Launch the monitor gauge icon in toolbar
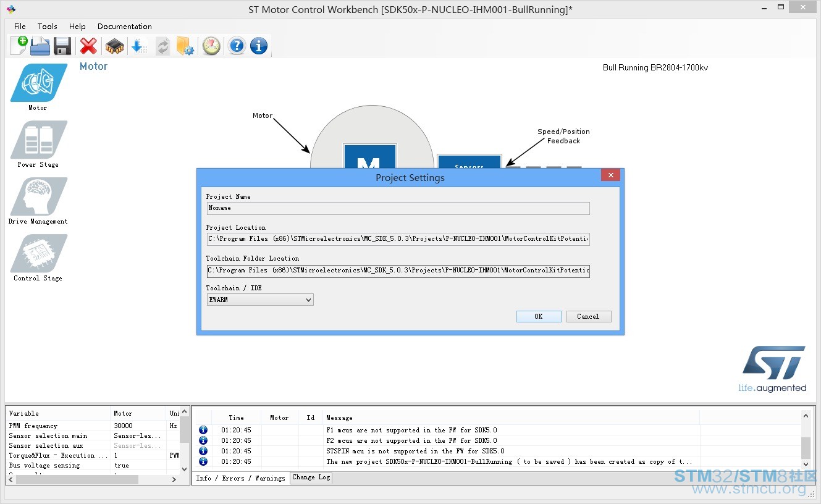This screenshot has height=504, width=821. (x=211, y=46)
